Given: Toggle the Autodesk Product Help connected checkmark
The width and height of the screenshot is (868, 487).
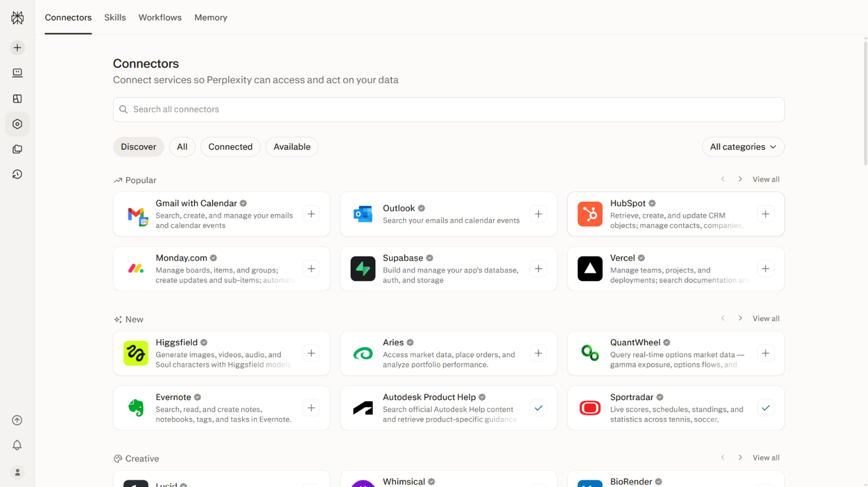Looking at the screenshot, I should click(x=538, y=408).
